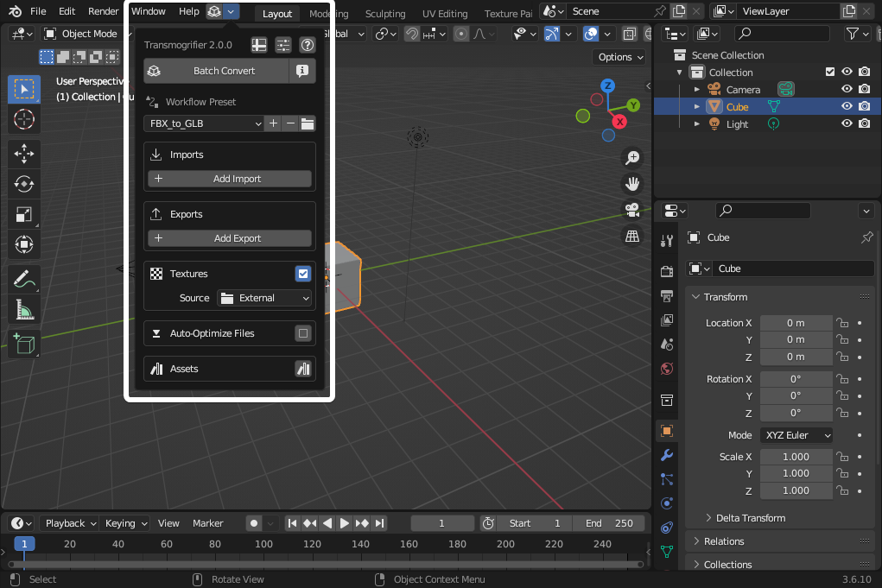This screenshot has width=882, height=588.
Task: Open the Window menu
Action: coord(149,11)
